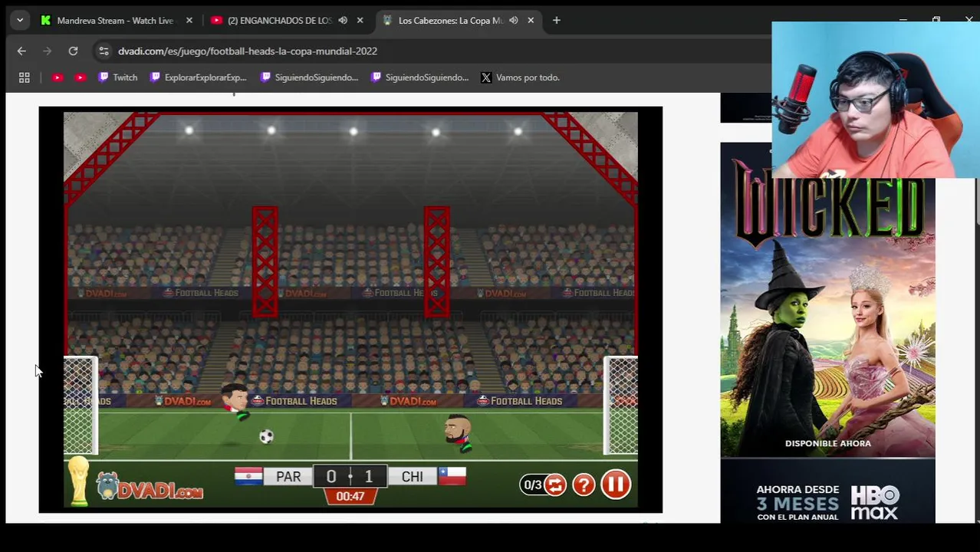Image resolution: width=980 pixels, height=552 pixels.
Task: Open the Vamos por todo X bookmark
Action: point(520,77)
